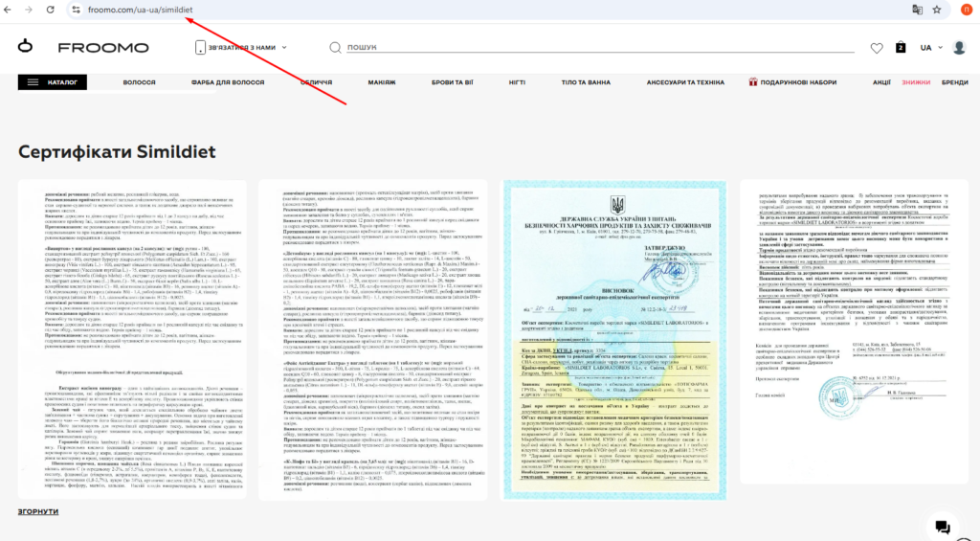Viewport: 980px width, 541px height.
Task: View site information icon in address bar
Action: [x=76, y=10]
